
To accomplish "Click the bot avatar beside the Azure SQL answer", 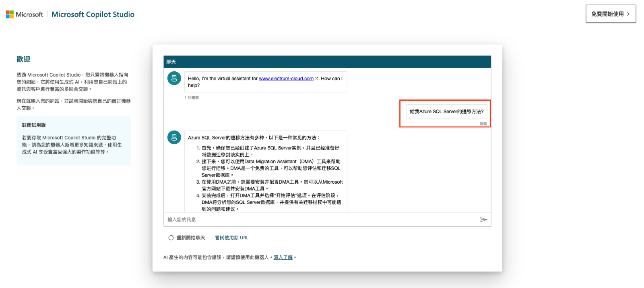I will click(174, 137).
